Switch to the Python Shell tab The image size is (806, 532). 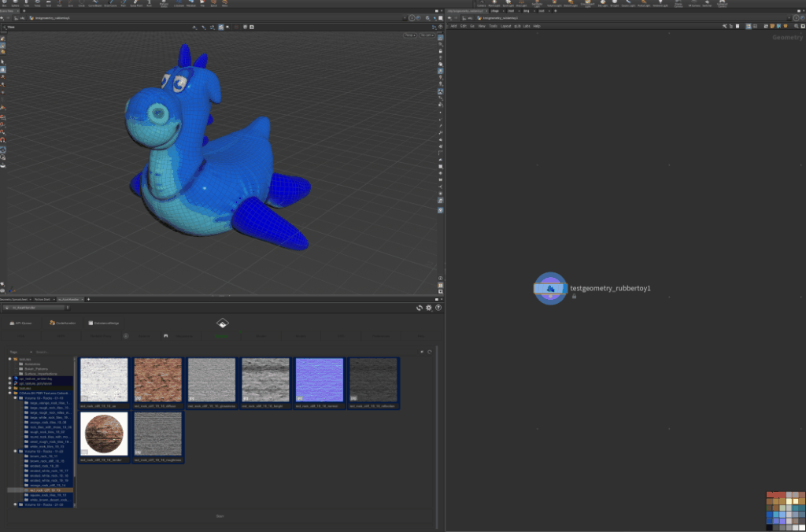point(41,300)
